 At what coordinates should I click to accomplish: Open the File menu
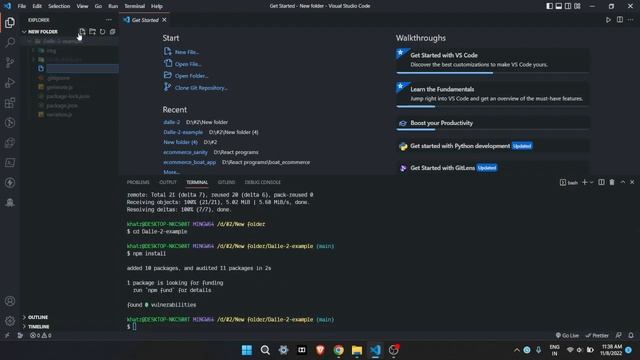22,6
